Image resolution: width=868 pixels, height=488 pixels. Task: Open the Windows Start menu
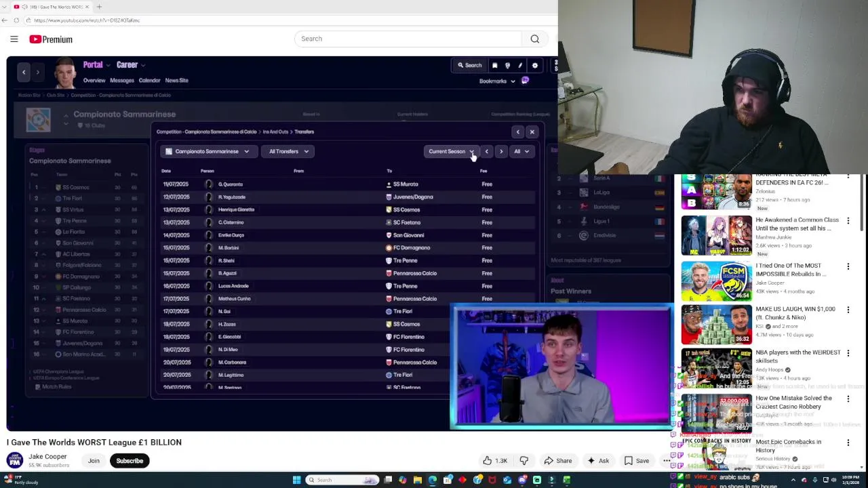(x=296, y=480)
